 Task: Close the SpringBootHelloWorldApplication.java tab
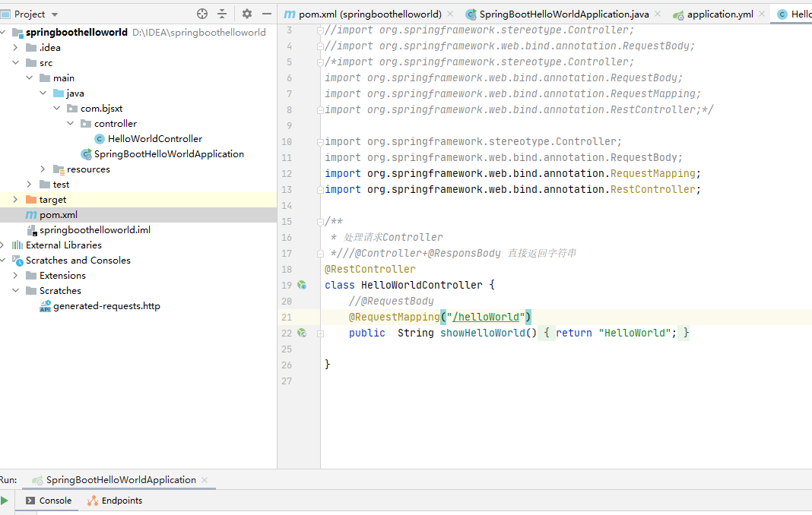(x=658, y=14)
